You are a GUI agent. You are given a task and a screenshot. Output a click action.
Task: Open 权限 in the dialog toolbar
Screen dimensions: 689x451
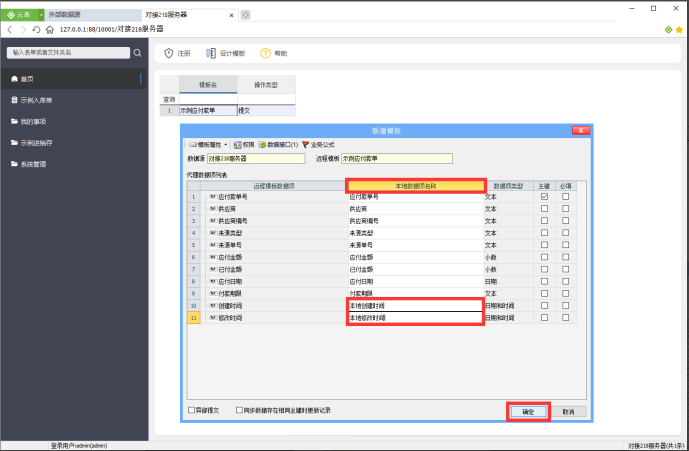click(x=244, y=145)
